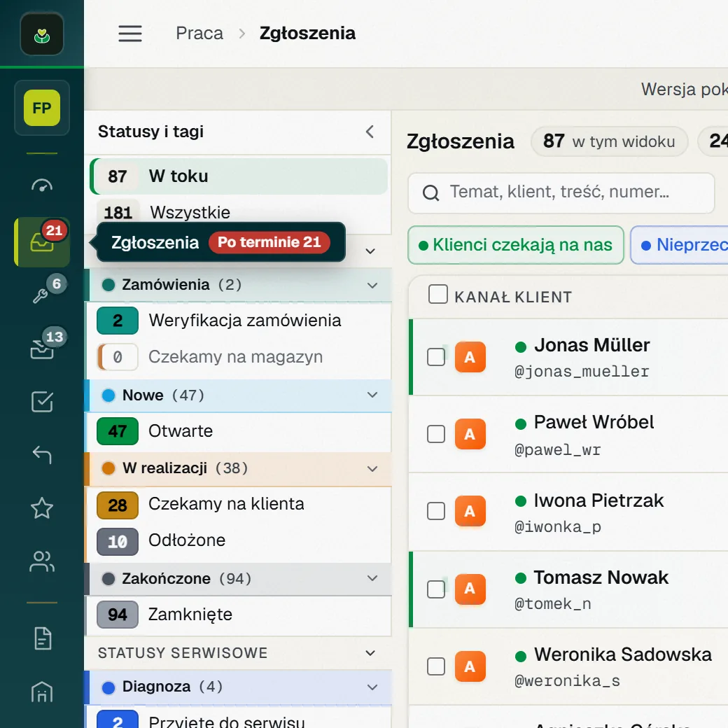Screen dimensions: 728x728
Task: Open Zgłoszenia inbox icon with badge 21
Action: pyautogui.click(x=43, y=242)
